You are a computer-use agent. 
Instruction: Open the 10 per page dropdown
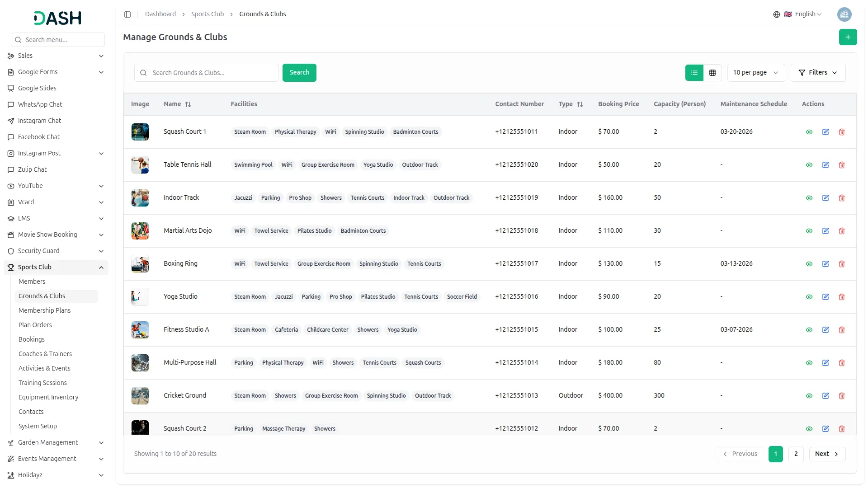click(755, 73)
